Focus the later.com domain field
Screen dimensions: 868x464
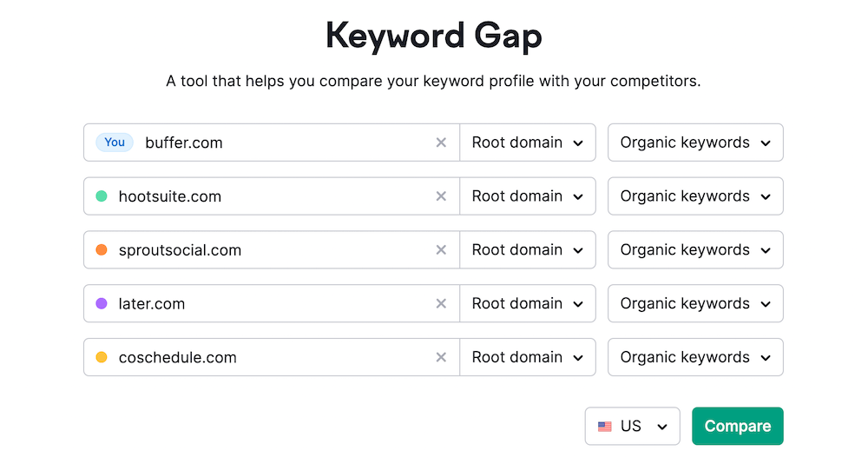tap(269, 304)
